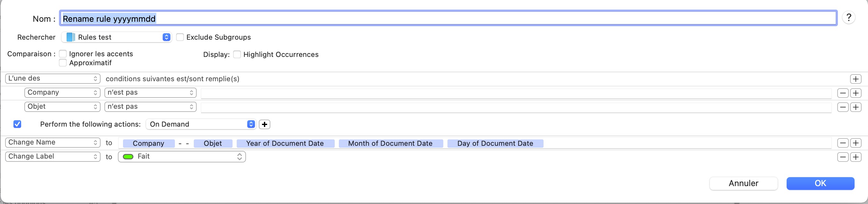
Task: Toggle Exclude Subgroups checkbox
Action: (x=180, y=37)
